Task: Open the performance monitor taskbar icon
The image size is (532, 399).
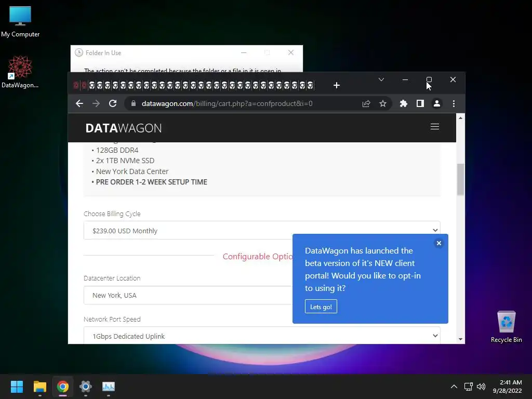Action: (109, 387)
